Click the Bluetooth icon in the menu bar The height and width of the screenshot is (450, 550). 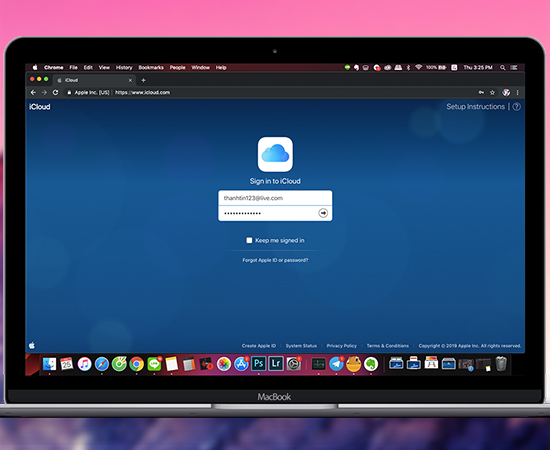(x=408, y=67)
